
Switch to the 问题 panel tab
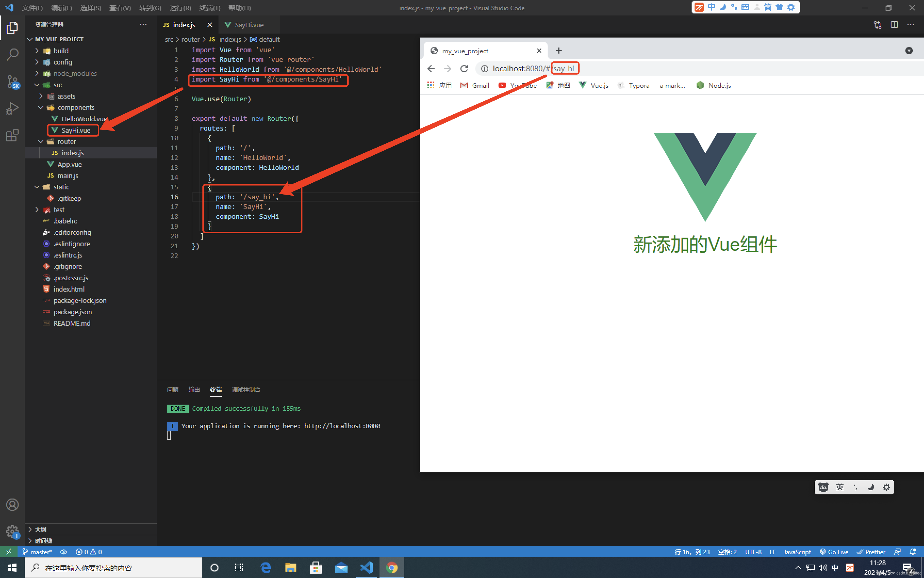point(172,390)
